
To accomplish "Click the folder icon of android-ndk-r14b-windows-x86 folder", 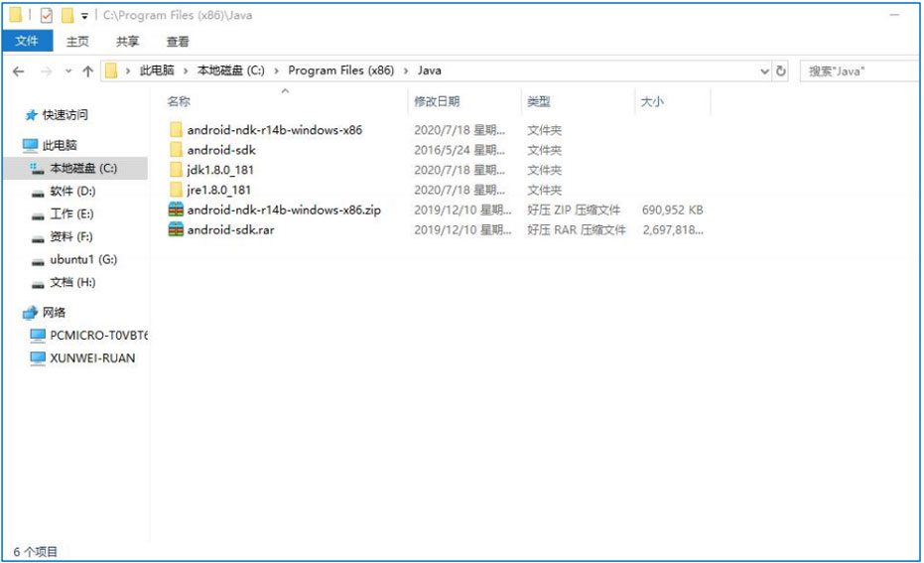I will tap(176, 130).
